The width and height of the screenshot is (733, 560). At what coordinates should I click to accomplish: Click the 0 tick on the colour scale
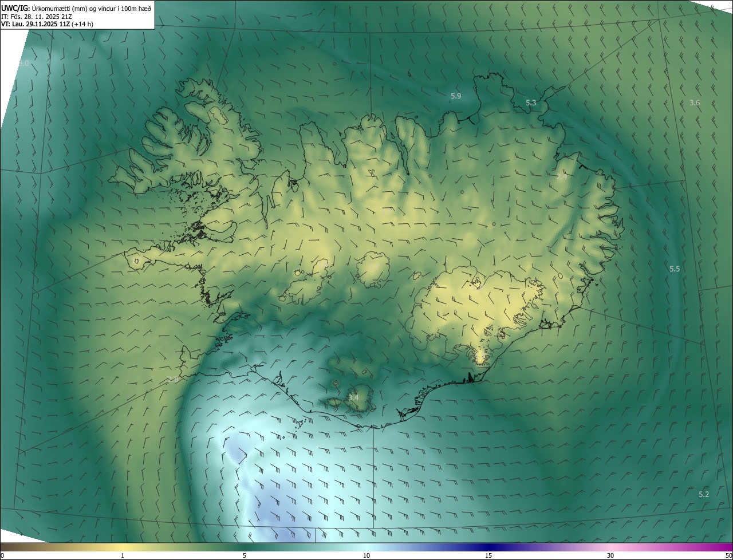click(x=2, y=556)
